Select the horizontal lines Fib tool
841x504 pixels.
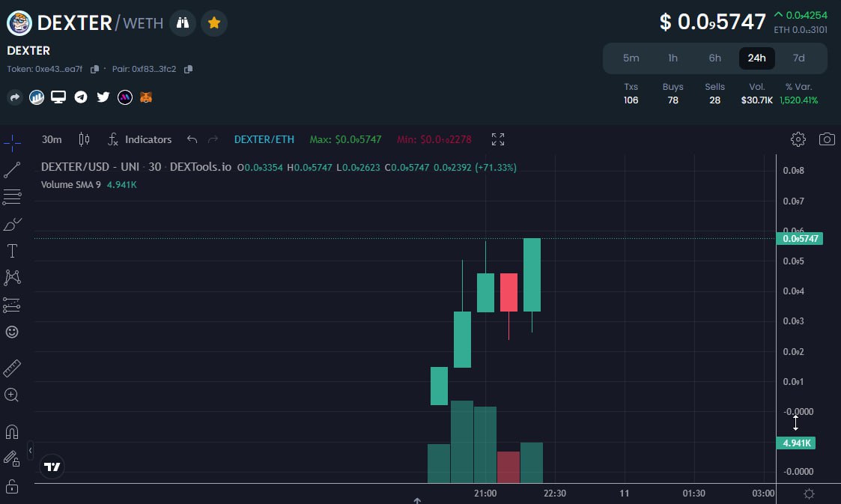[12, 197]
